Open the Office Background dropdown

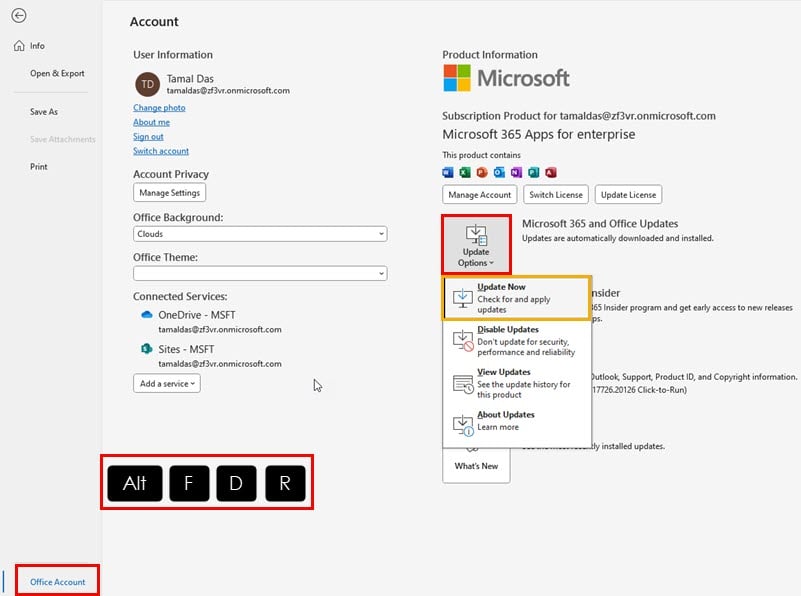(x=260, y=234)
